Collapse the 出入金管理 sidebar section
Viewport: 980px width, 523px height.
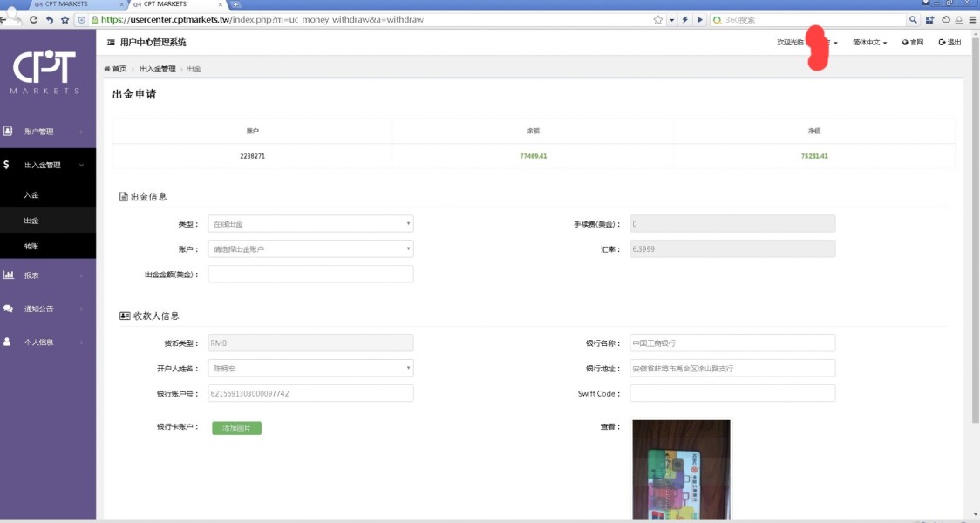click(x=48, y=165)
